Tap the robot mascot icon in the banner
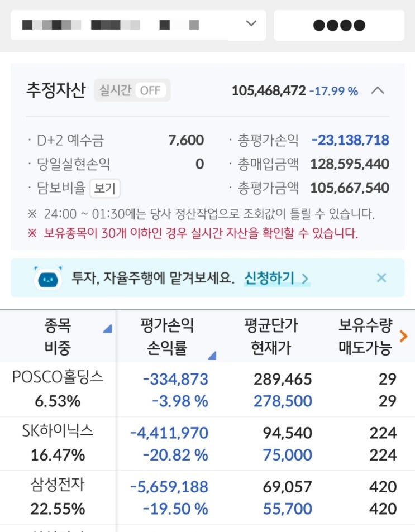Screen dimensions: 415x532 point(48,278)
